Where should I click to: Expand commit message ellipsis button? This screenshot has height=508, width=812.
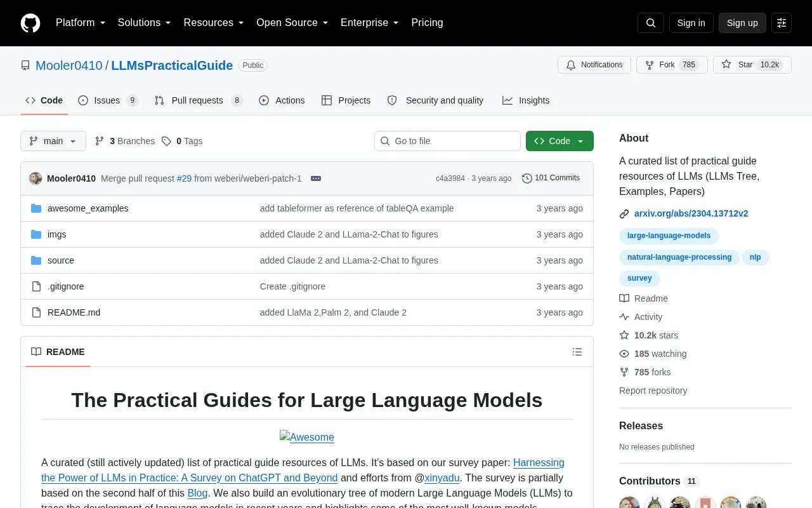tap(316, 178)
